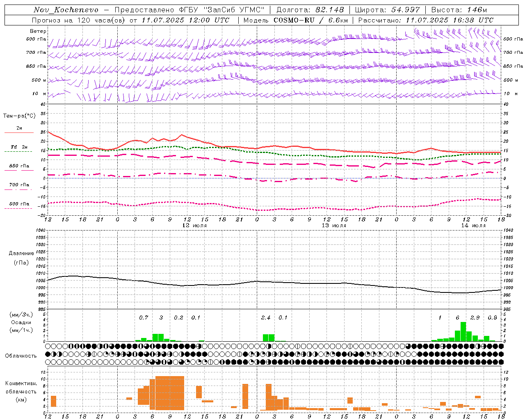The height and width of the screenshot is (420, 525).
Task: Click the Широта: 54.997 value
Action: click(x=387, y=10)
